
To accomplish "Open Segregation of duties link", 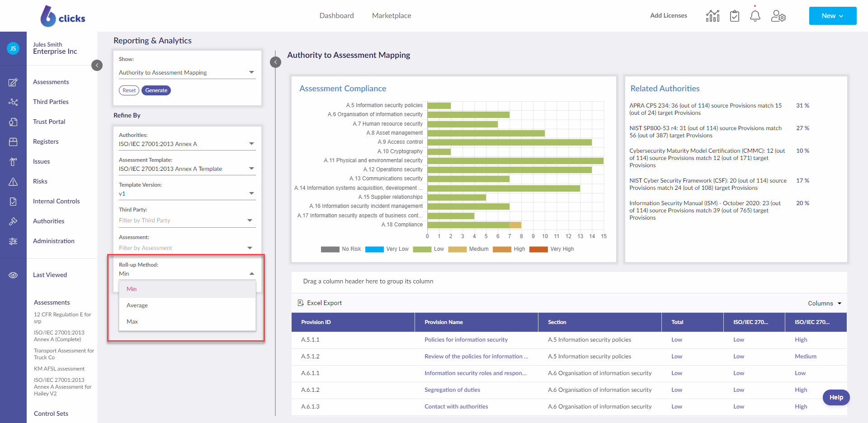I will [452, 390].
